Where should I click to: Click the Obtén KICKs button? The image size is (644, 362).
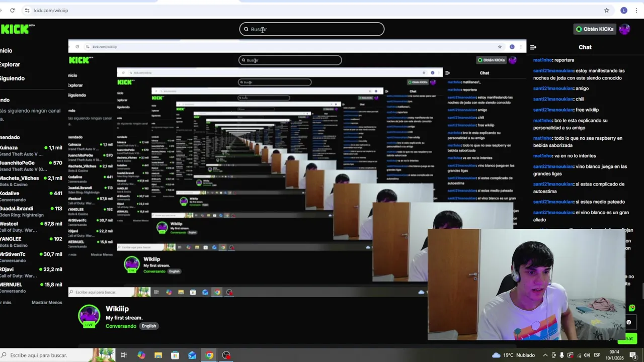(x=595, y=29)
